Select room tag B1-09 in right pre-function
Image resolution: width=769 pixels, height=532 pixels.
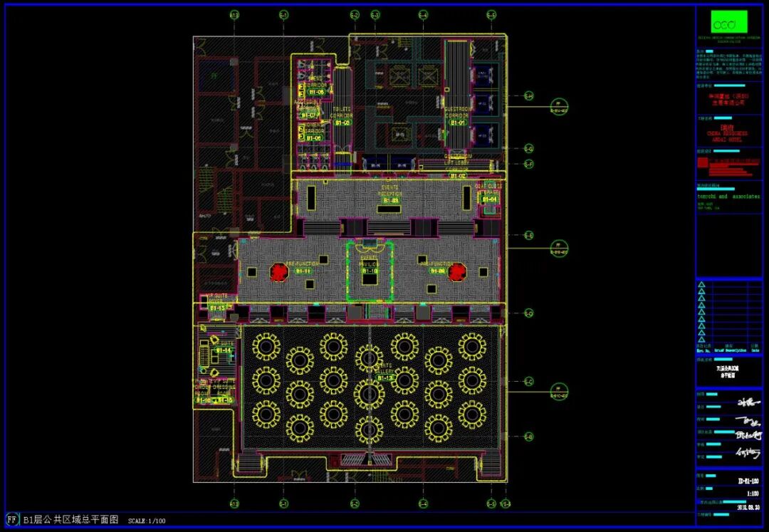click(x=437, y=271)
